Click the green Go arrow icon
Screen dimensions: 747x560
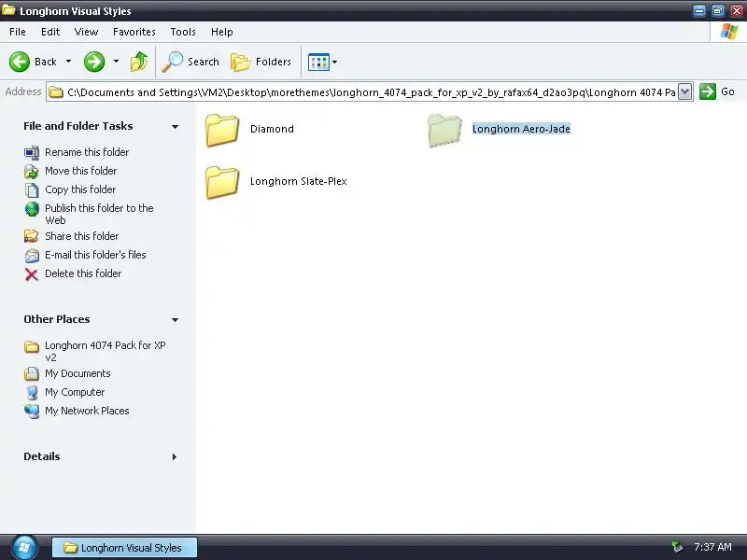pyautogui.click(x=708, y=91)
